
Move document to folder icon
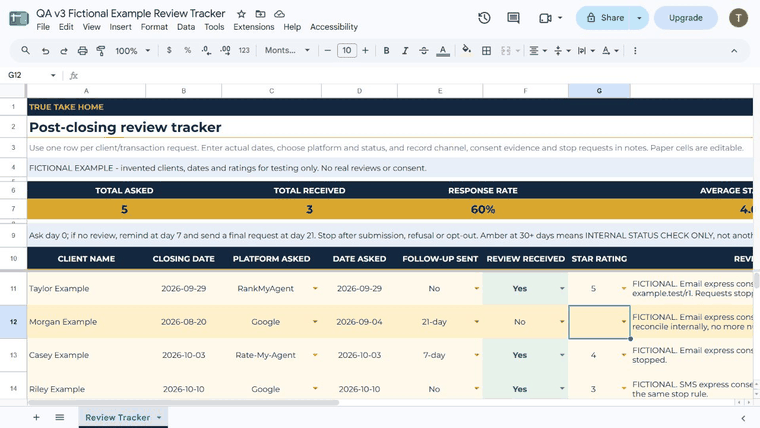click(x=260, y=14)
